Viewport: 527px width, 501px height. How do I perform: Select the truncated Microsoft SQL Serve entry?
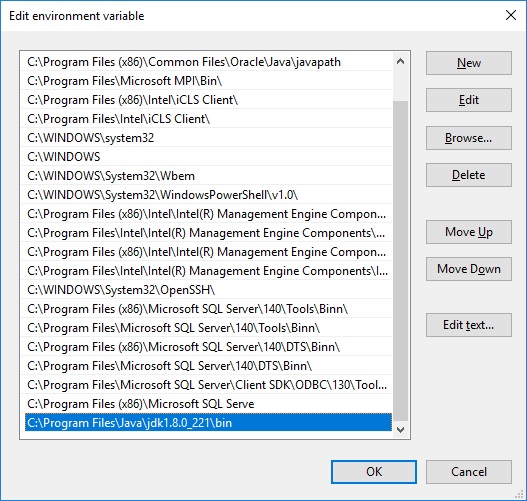point(207,404)
